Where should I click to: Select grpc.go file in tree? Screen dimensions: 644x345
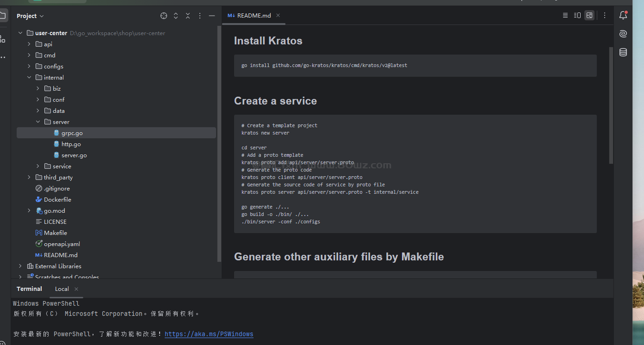pos(116,133)
